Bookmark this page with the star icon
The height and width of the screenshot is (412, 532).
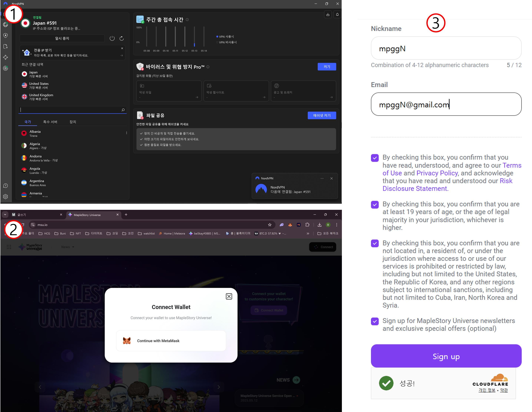click(x=270, y=225)
